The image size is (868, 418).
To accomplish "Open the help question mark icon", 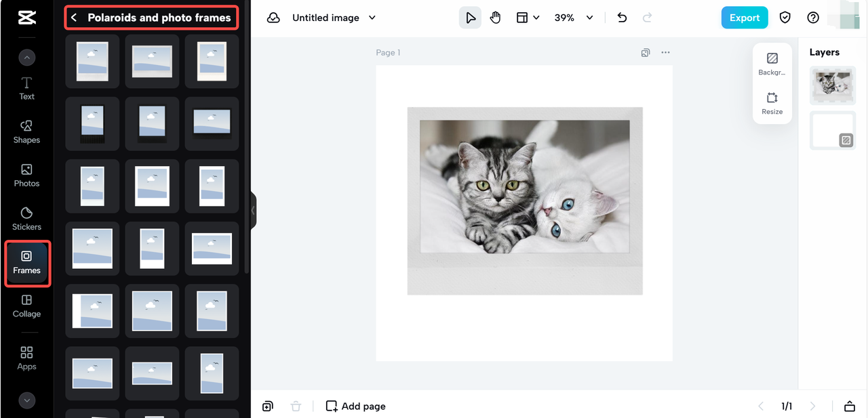I will (x=813, y=18).
